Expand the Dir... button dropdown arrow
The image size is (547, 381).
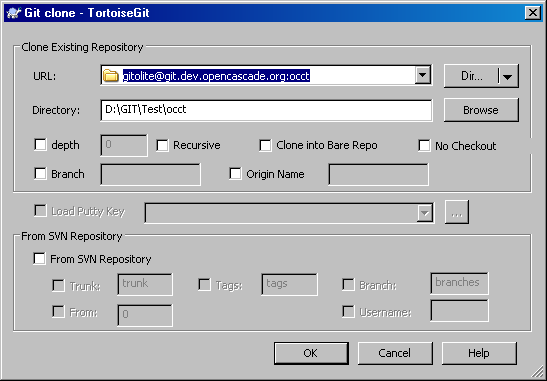[508, 76]
